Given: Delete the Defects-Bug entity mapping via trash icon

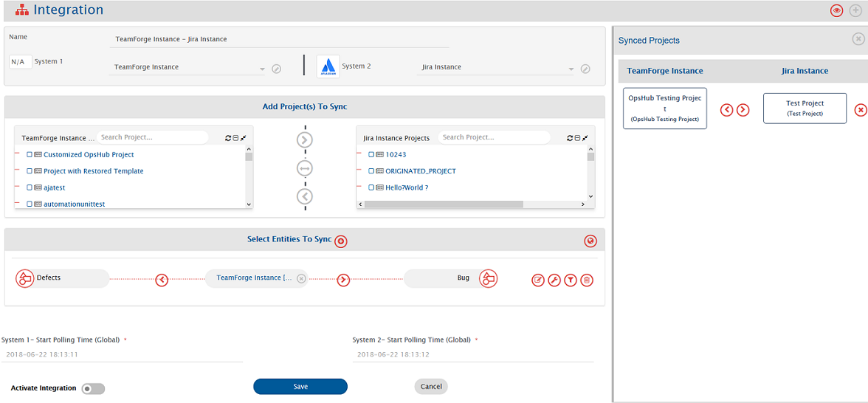Looking at the screenshot, I should (587, 280).
